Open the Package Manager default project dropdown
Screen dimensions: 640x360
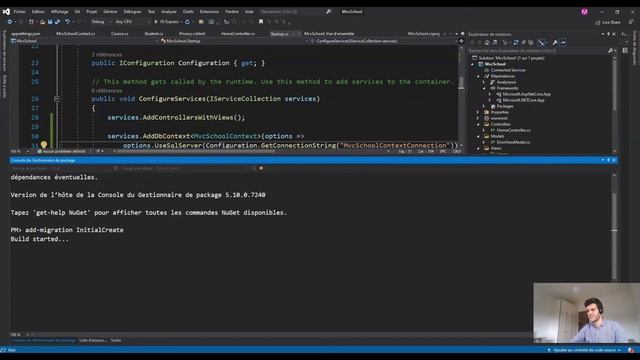189,168
